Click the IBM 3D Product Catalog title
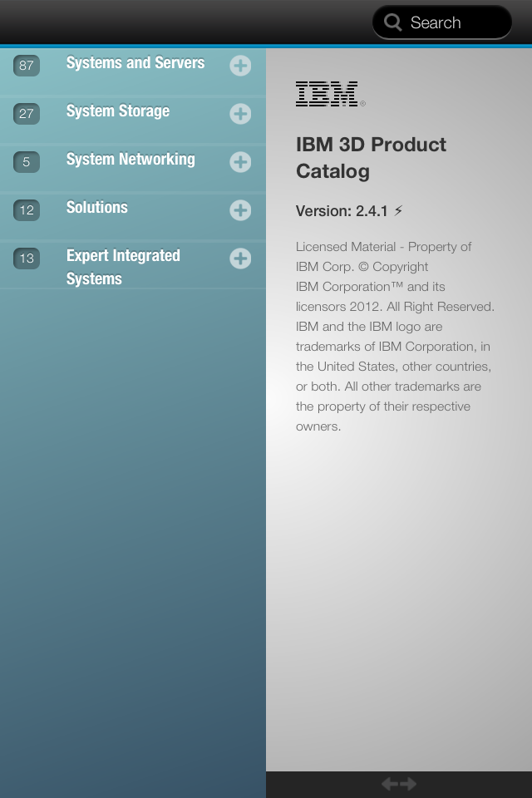 pyautogui.click(x=371, y=157)
